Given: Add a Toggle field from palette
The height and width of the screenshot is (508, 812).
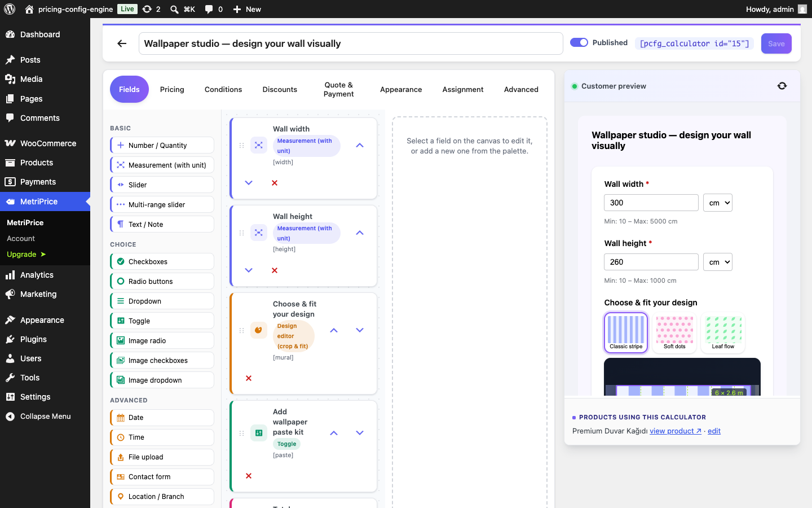Looking at the screenshot, I should [x=162, y=321].
